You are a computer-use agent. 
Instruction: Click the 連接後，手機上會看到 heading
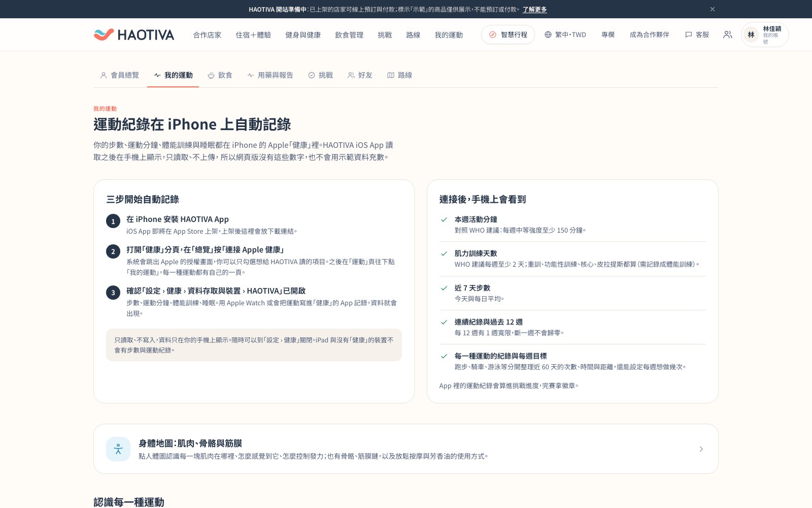click(483, 200)
